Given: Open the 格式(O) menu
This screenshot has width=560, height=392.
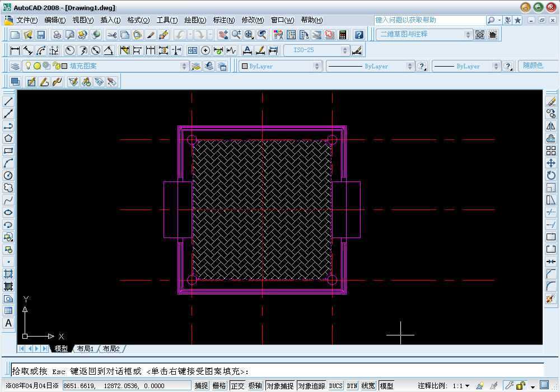Looking at the screenshot, I should [x=138, y=20].
